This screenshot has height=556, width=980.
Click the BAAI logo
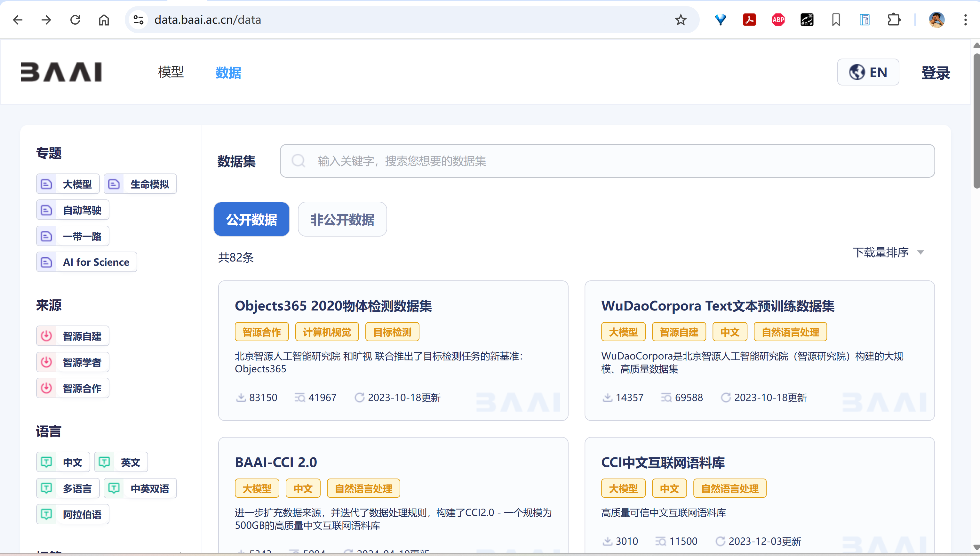tap(61, 72)
